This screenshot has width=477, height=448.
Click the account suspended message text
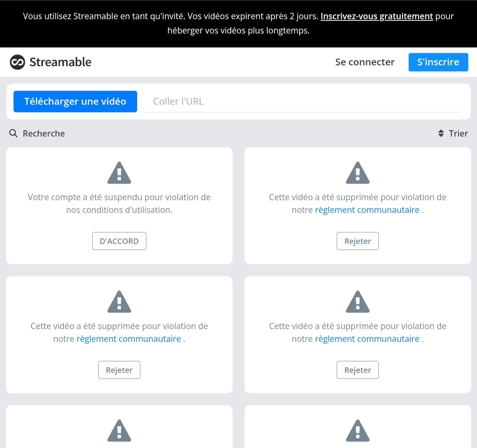pos(119,203)
